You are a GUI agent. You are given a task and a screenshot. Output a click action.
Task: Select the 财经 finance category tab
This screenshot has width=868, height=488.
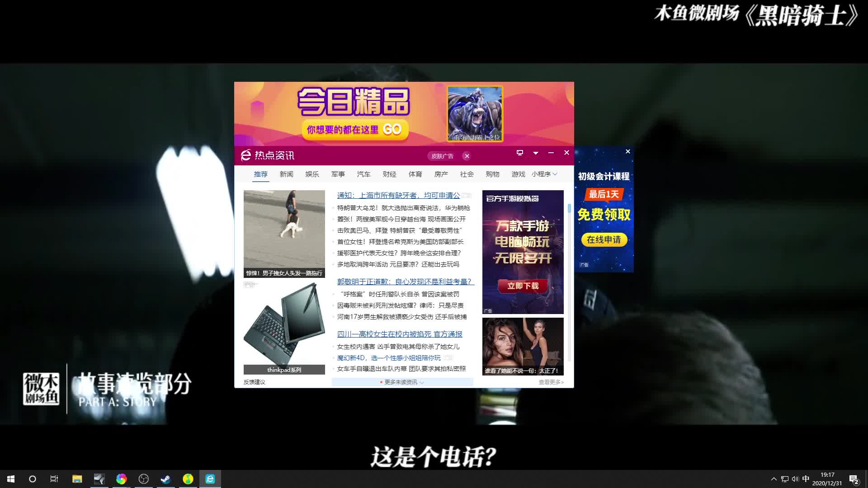(x=389, y=174)
